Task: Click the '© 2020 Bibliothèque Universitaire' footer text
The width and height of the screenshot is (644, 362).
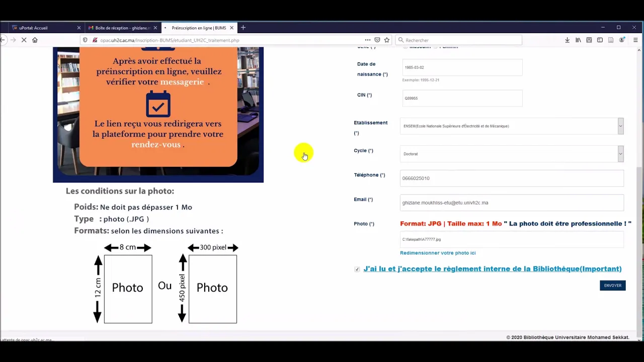Action: (x=568, y=337)
